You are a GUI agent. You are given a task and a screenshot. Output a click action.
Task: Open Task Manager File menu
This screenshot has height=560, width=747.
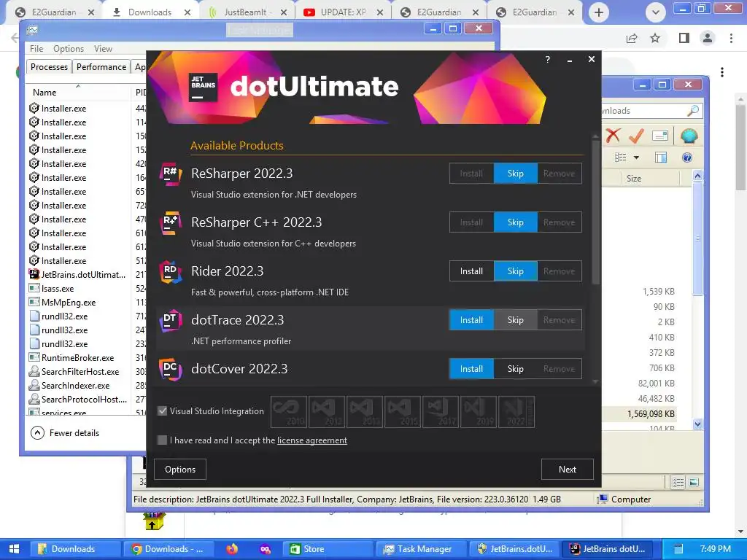(x=36, y=49)
